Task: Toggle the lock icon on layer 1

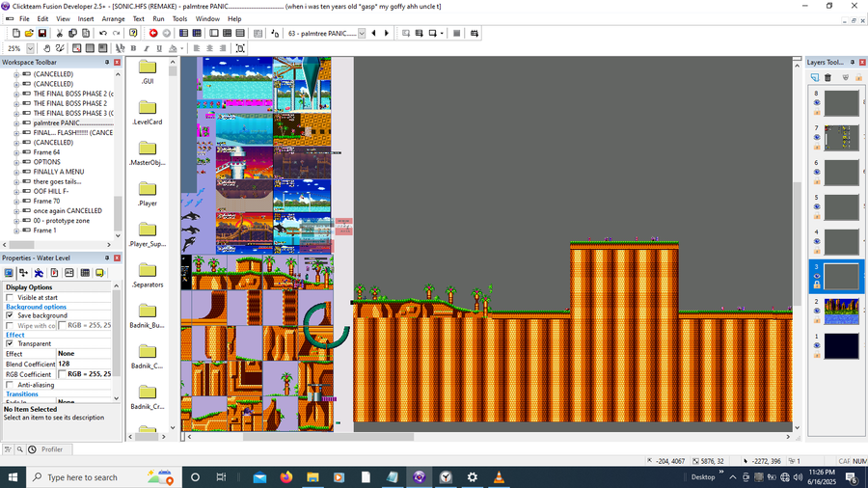Action: pos(817,355)
